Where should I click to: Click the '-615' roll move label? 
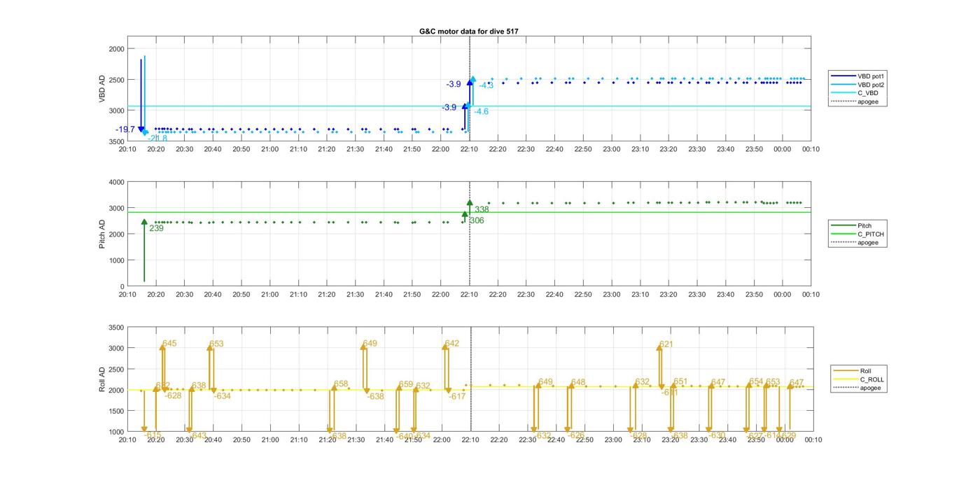(x=153, y=435)
